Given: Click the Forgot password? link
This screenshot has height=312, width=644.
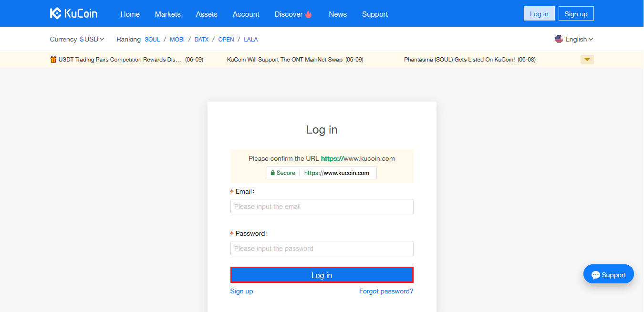Looking at the screenshot, I should pos(386,291).
